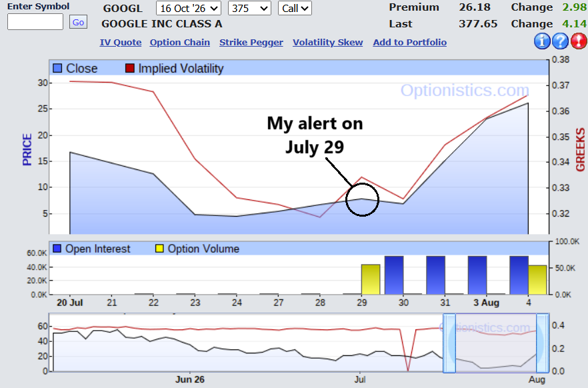
Task: Open the Option Chain link
Action: [x=179, y=43]
